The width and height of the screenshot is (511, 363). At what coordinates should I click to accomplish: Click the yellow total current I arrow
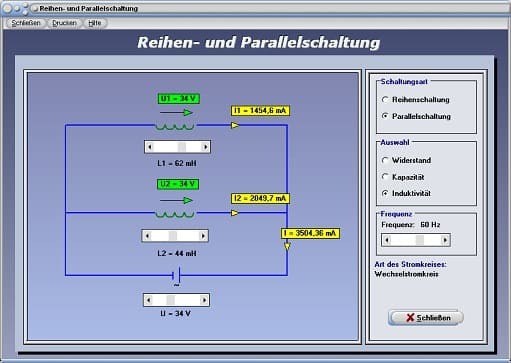pyautogui.click(x=287, y=246)
